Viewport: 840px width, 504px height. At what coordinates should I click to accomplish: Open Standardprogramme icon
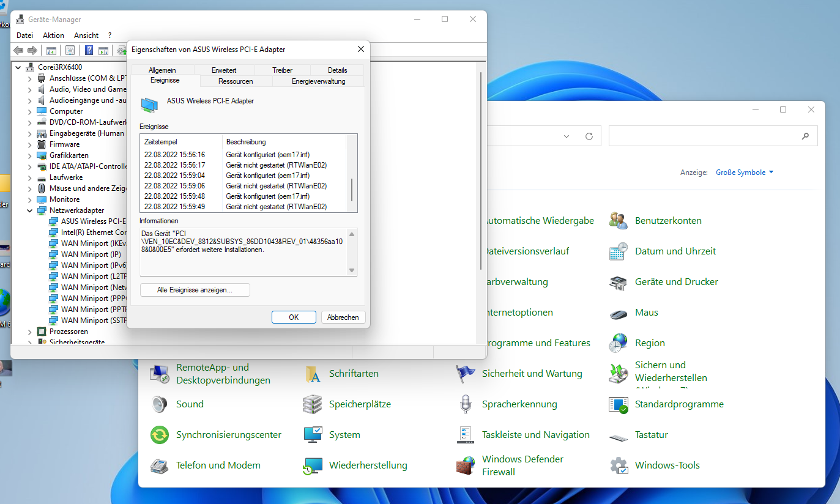click(619, 404)
